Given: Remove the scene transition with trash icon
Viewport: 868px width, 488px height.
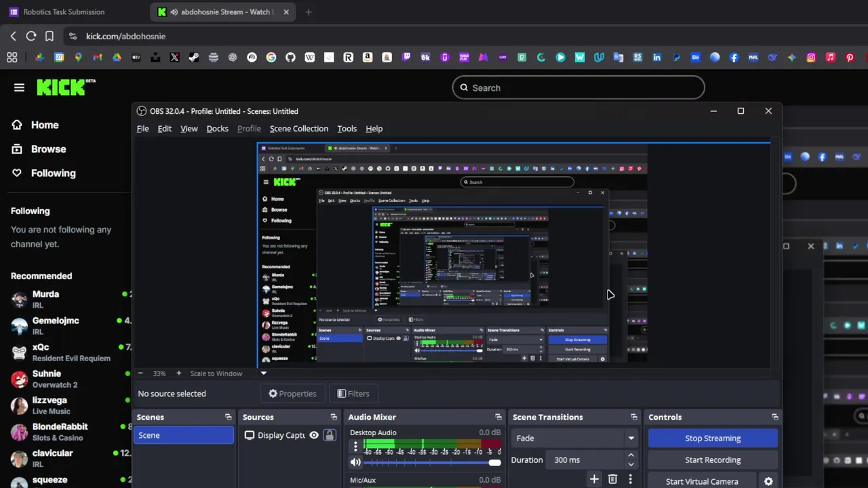Looking at the screenshot, I should (612, 479).
